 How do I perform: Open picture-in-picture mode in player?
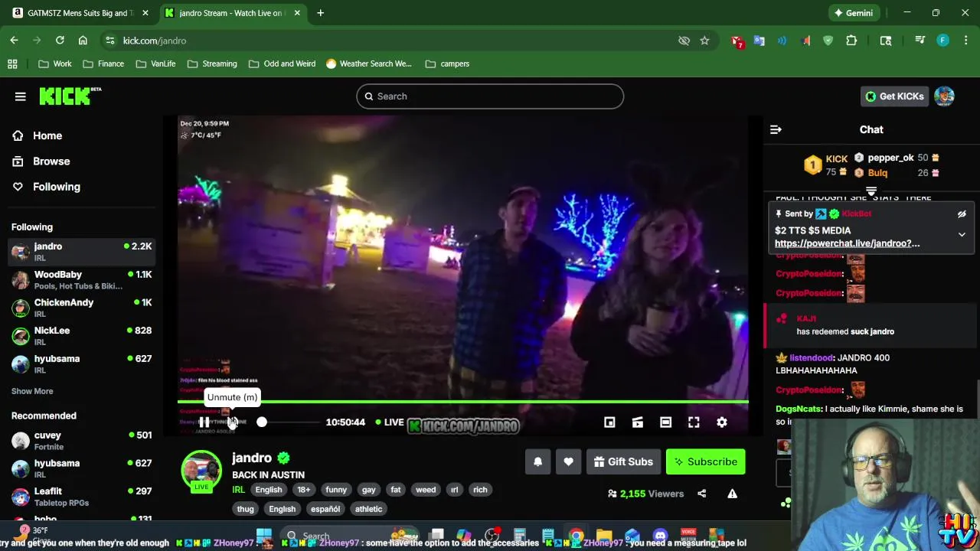point(609,422)
